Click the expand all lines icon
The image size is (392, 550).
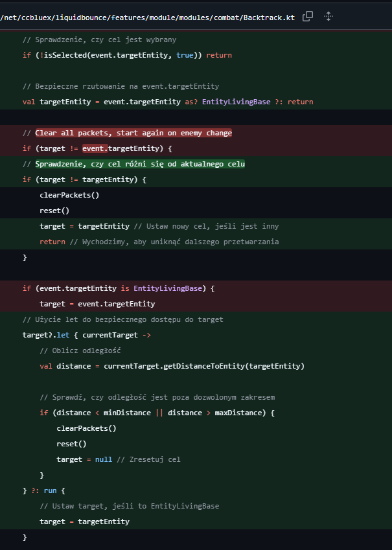(x=329, y=16)
